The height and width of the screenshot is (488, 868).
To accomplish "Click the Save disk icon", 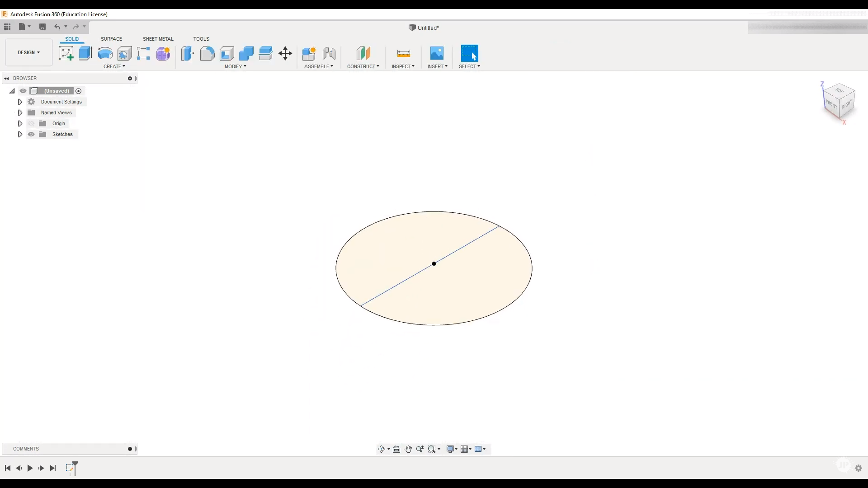I will tap(42, 27).
